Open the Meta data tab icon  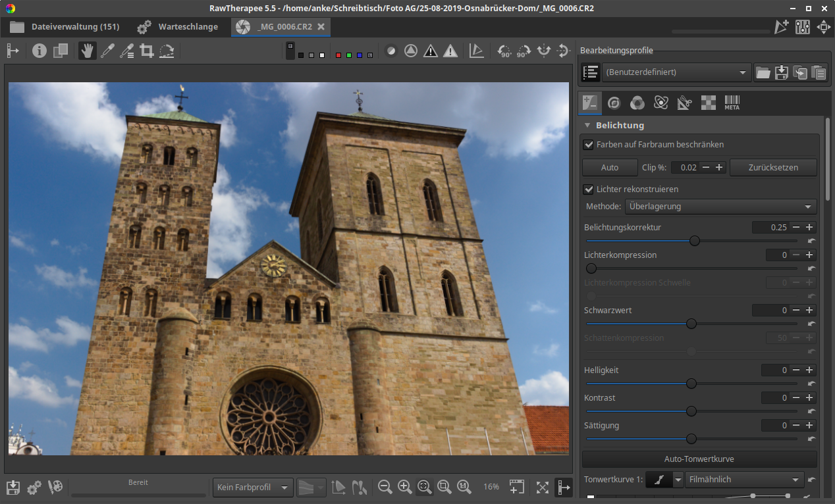point(732,102)
